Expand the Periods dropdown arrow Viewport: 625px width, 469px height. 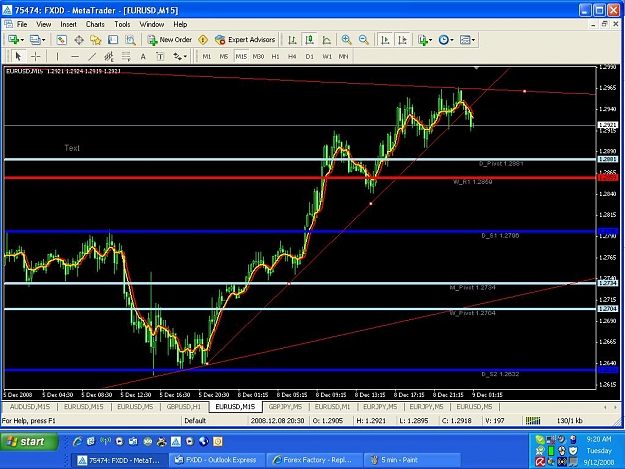452,40
